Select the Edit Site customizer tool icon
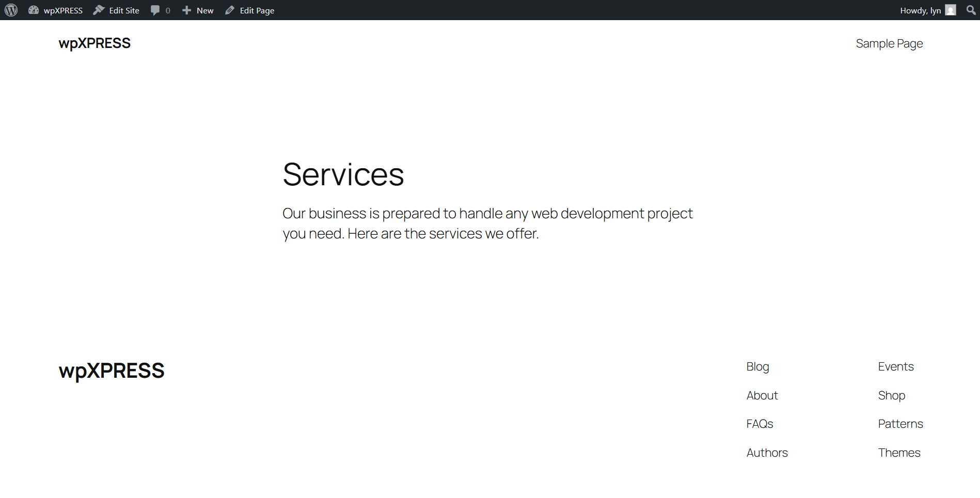 click(x=99, y=10)
